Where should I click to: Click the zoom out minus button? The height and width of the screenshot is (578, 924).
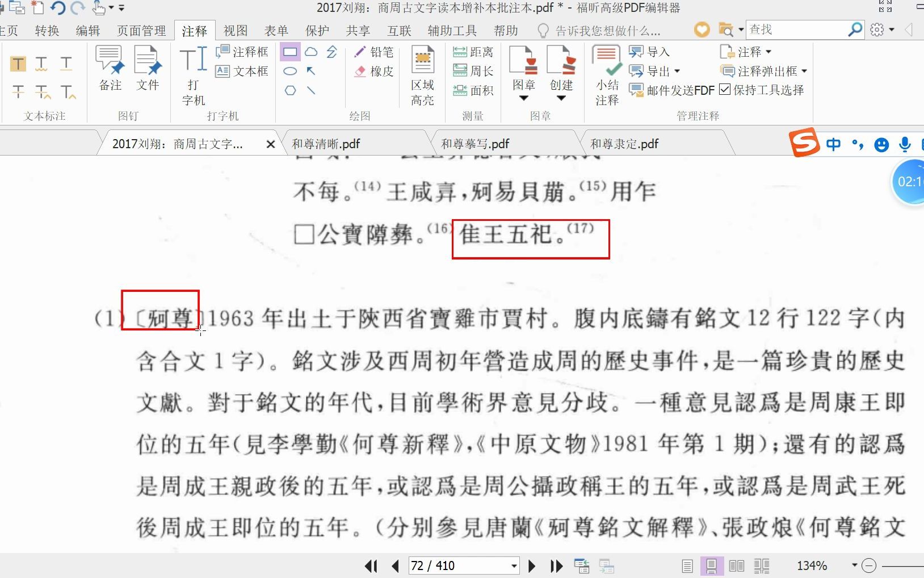pos(869,566)
